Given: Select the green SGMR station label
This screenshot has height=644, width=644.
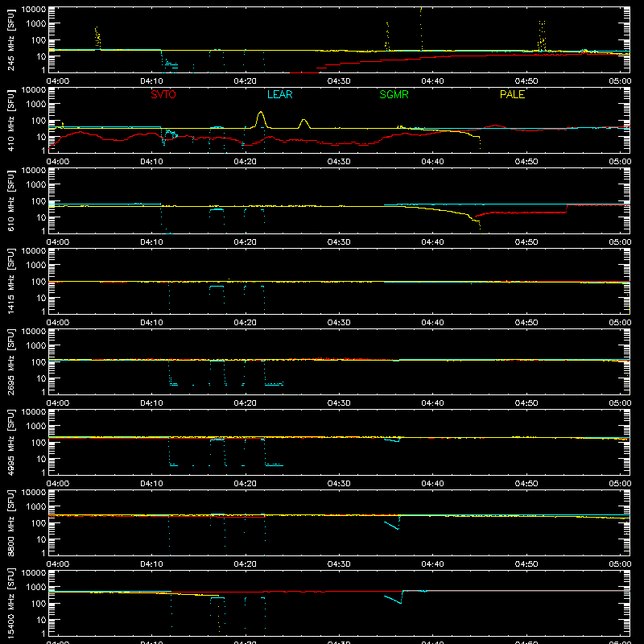Looking at the screenshot, I should (x=394, y=94).
